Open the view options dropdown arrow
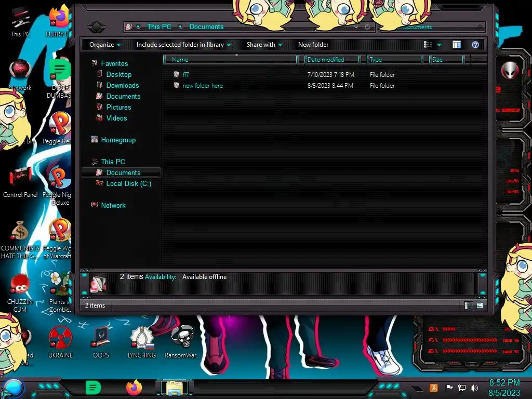The width and height of the screenshot is (532, 399). pyautogui.click(x=439, y=45)
